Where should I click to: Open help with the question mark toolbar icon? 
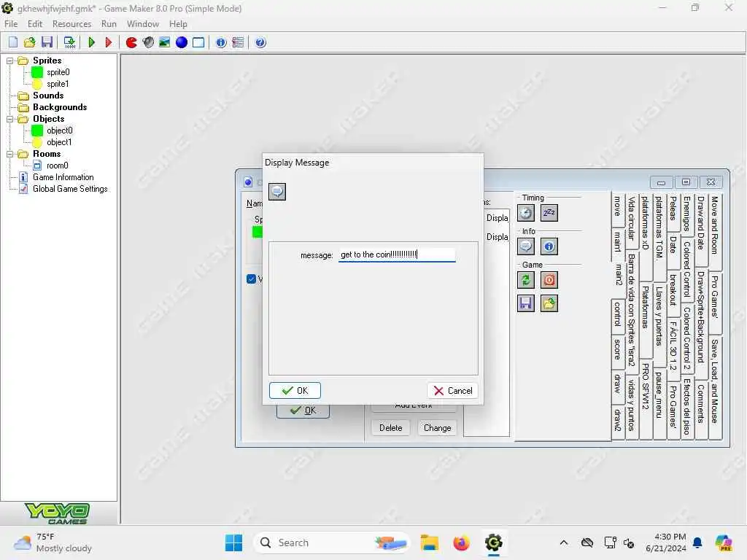(x=260, y=42)
